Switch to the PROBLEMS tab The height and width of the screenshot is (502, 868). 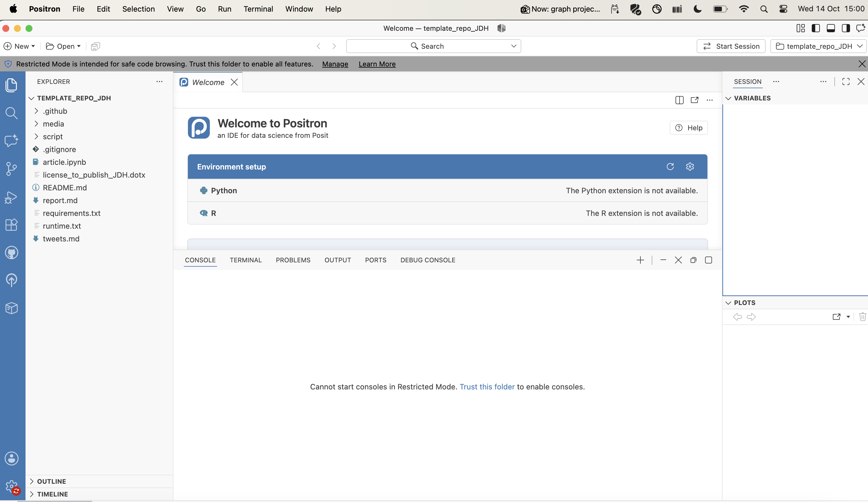[x=293, y=260]
